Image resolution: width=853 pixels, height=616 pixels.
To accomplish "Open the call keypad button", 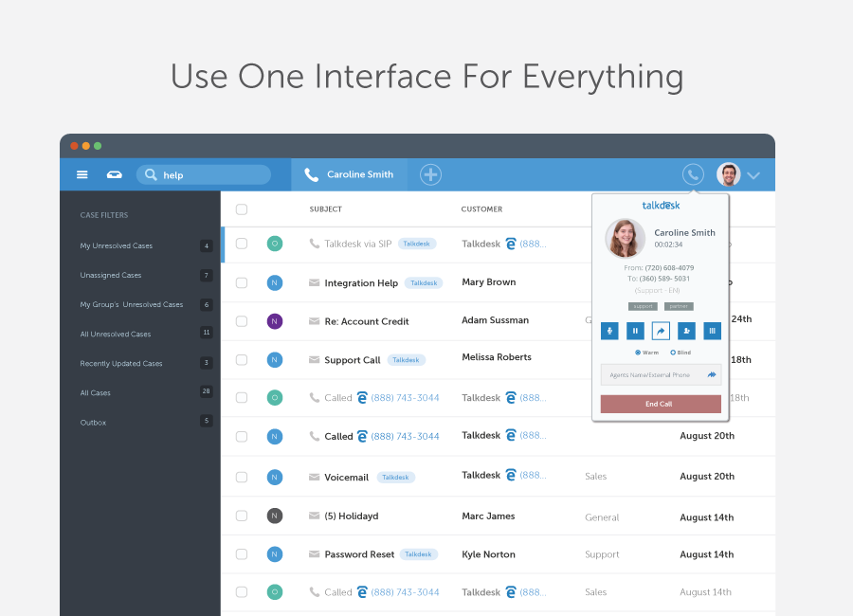I will 712,331.
